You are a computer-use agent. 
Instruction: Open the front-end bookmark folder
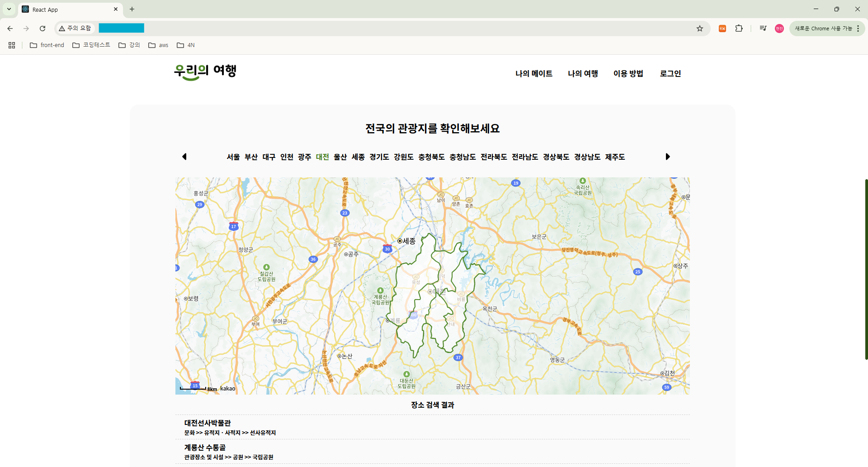(47, 45)
